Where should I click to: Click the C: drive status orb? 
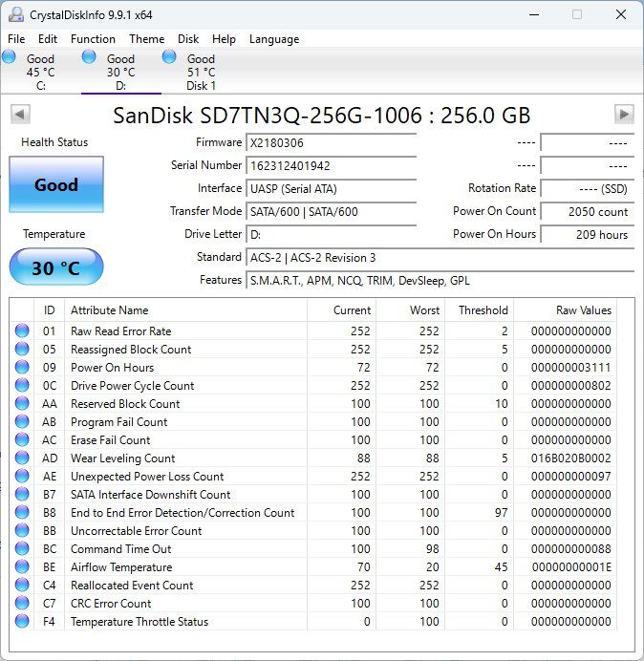tap(9, 57)
